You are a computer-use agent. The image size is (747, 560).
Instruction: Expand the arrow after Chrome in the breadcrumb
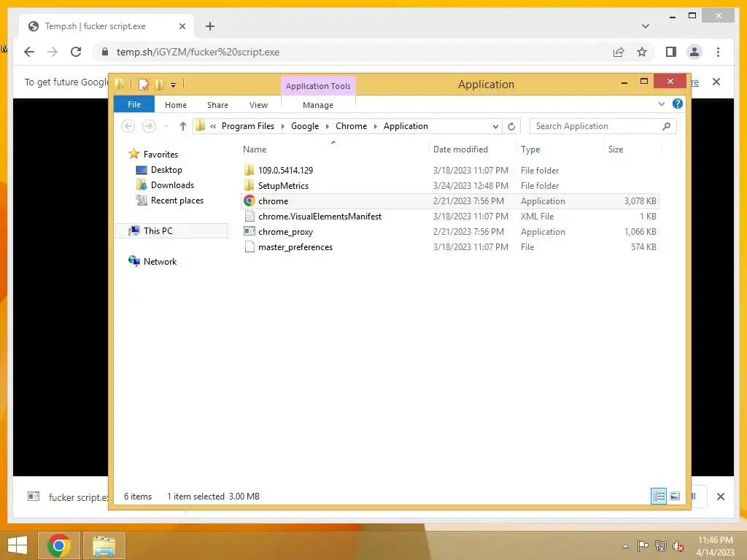pyautogui.click(x=376, y=126)
